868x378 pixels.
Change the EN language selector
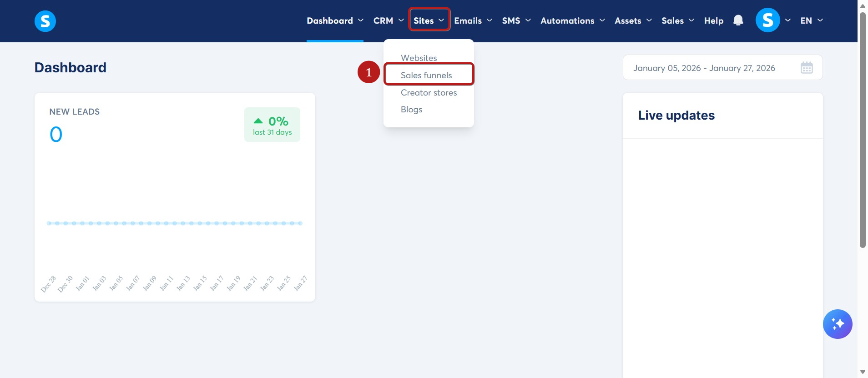click(812, 20)
